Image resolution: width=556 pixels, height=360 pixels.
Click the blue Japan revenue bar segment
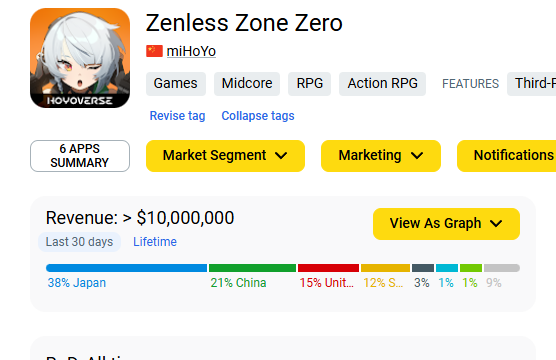(x=127, y=268)
